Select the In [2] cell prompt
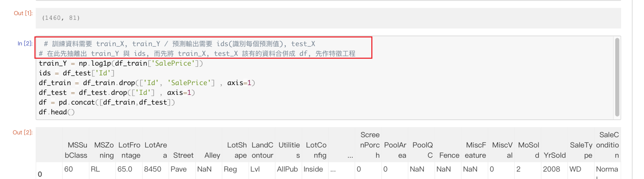 25,43
